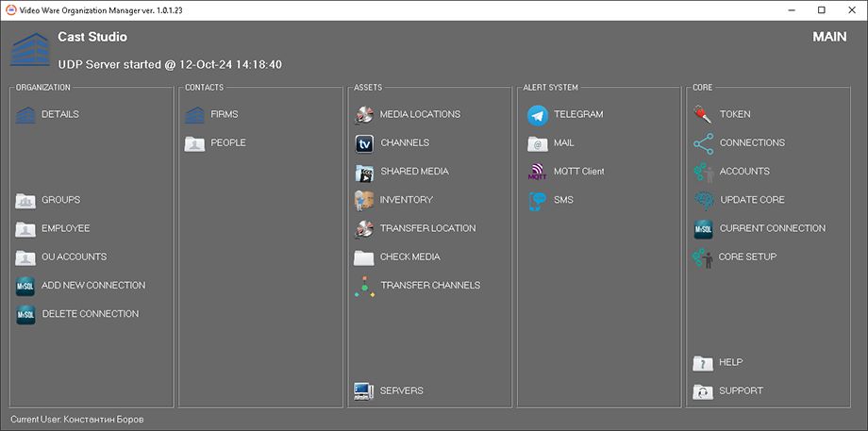Open the MQTT Client label
Viewport: 868px width, 431px height.
(x=579, y=172)
